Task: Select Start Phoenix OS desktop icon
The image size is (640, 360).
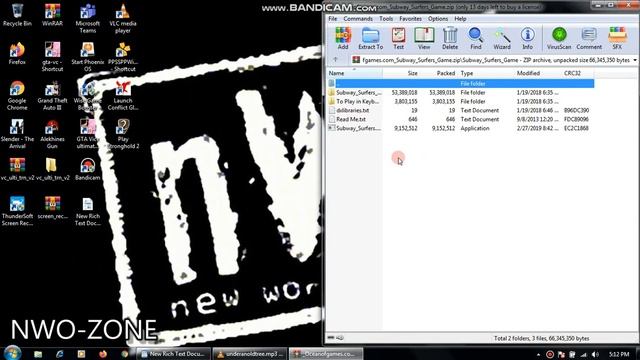Action: 88,57
